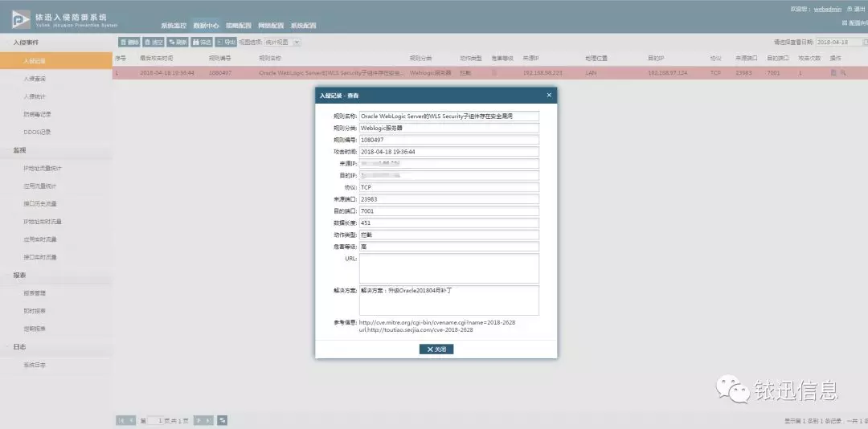Click the query date field 2018-04-18
This screenshot has width=868, height=429.
[838, 42]
